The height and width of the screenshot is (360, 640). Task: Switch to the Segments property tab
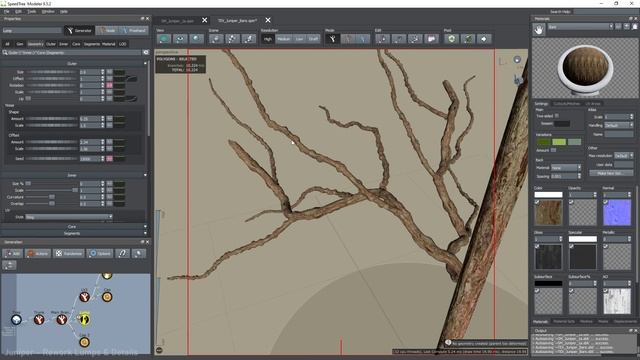tap(92, 44)
